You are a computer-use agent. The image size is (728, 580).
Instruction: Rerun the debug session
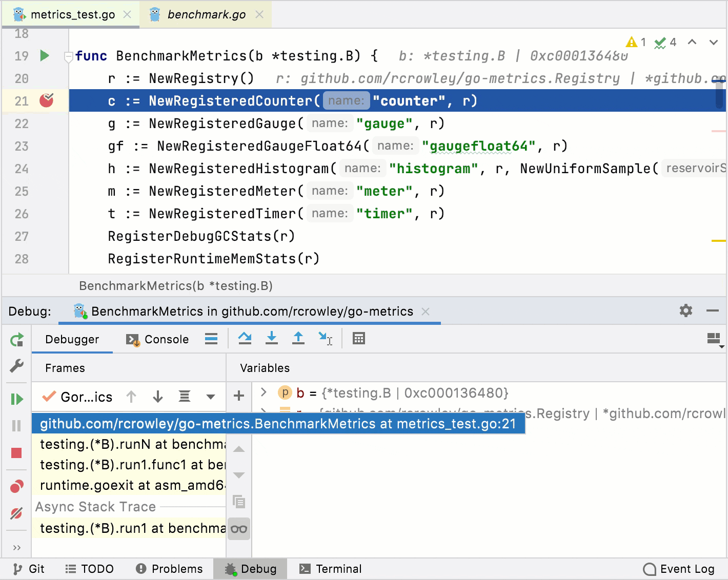click(x=17, y=340)
